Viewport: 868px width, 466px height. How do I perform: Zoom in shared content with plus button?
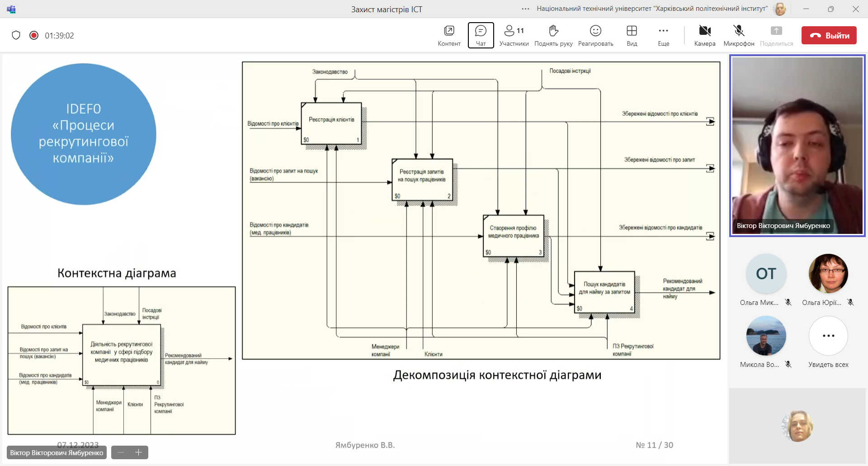pyautogui.click(x=139, y=452)
